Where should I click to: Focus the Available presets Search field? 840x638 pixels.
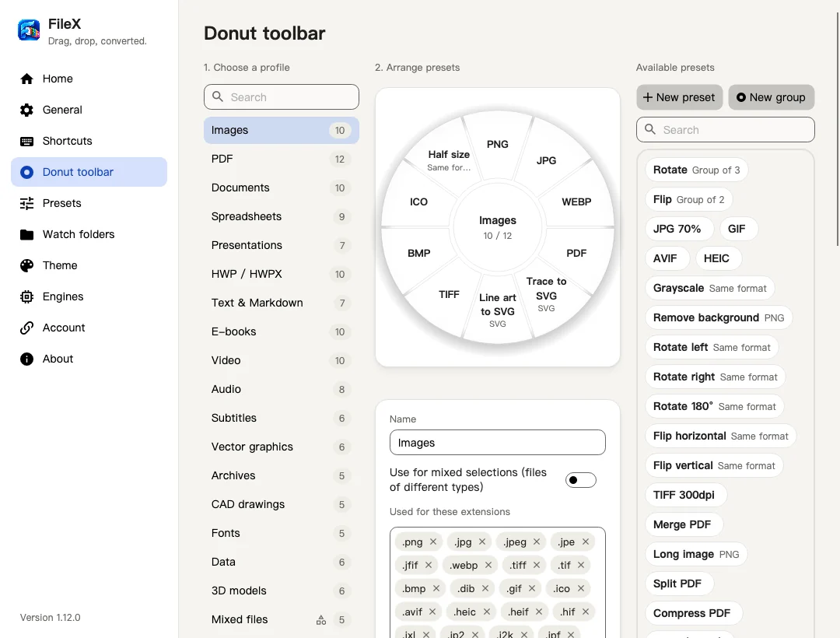(x=726, y=130)
